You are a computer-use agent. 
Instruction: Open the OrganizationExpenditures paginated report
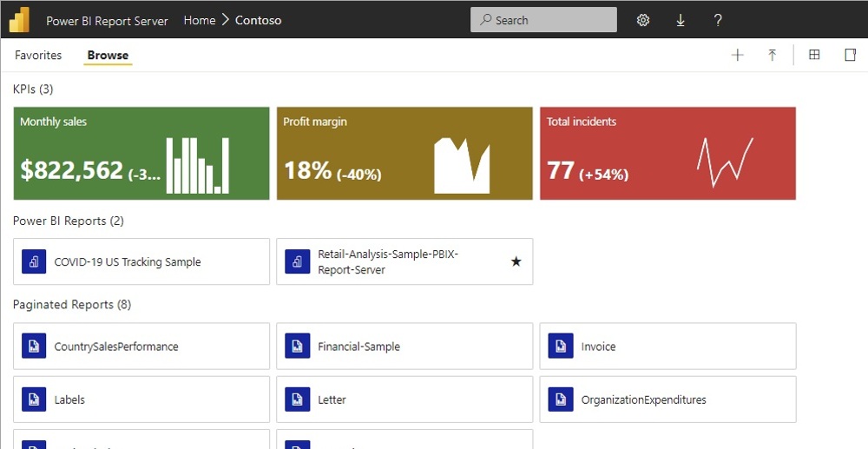click(667, 399)
